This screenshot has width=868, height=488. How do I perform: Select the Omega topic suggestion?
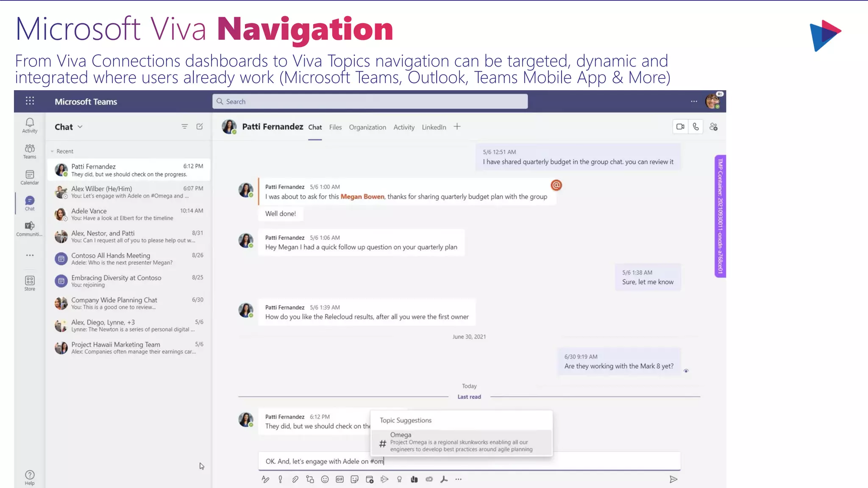click(461, 442)
